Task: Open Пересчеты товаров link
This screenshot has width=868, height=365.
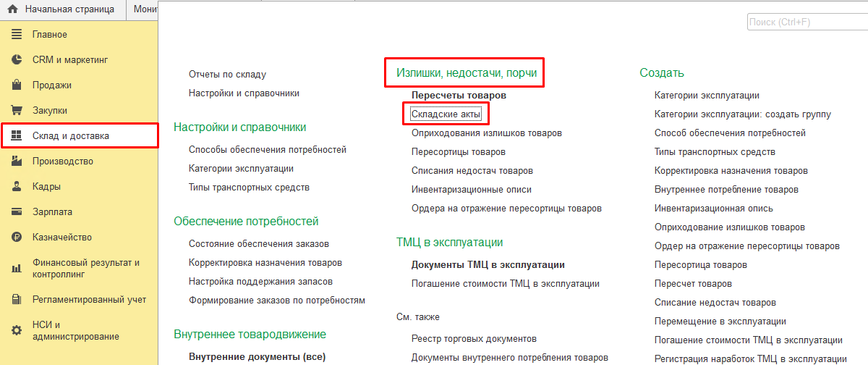Action: coord(459,96)
